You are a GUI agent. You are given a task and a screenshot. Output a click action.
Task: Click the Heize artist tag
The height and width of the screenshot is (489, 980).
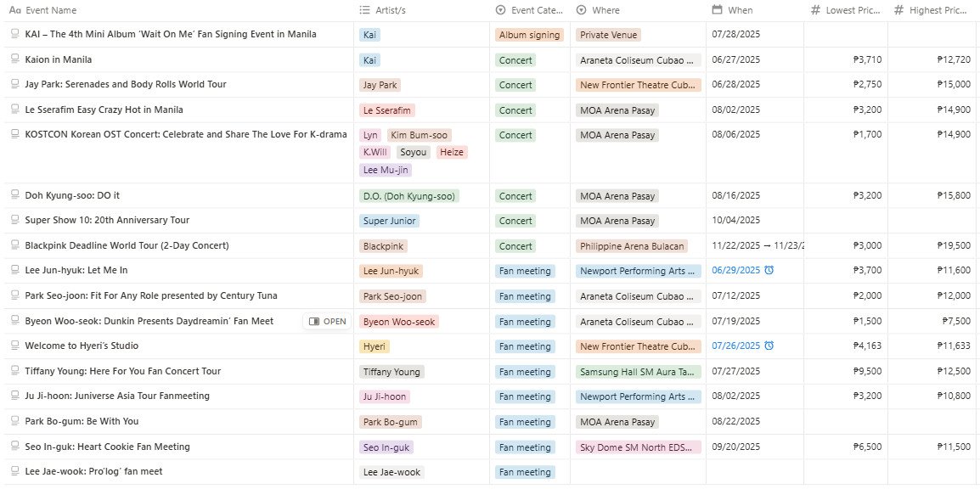pos(452,152)
